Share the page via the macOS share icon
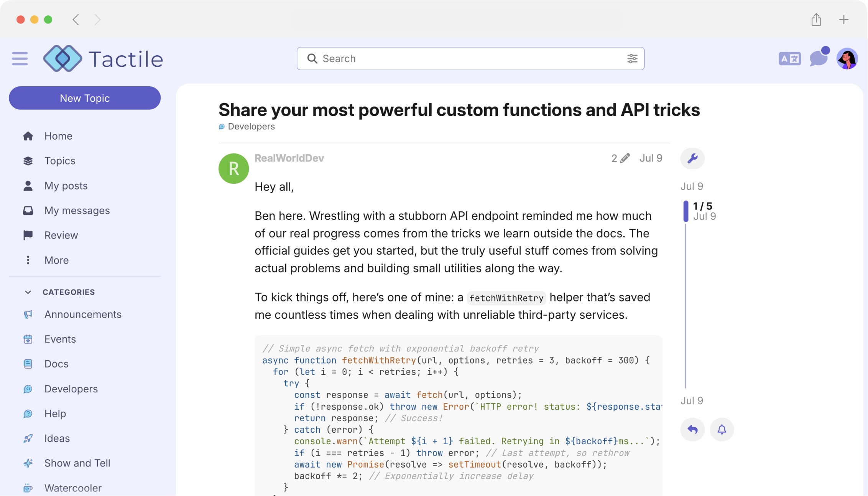Viewport: 868px width, 496px height. tap(816, 20)
